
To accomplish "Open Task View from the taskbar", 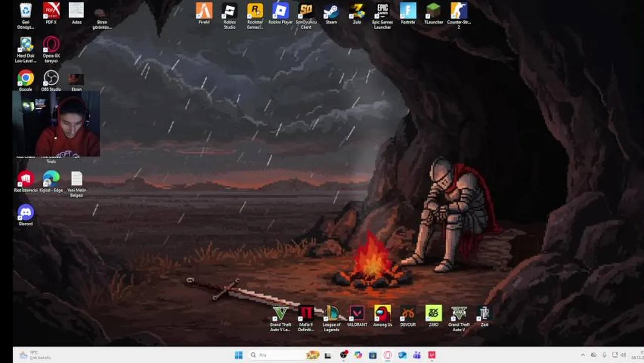I will click(x=328, y=355).
